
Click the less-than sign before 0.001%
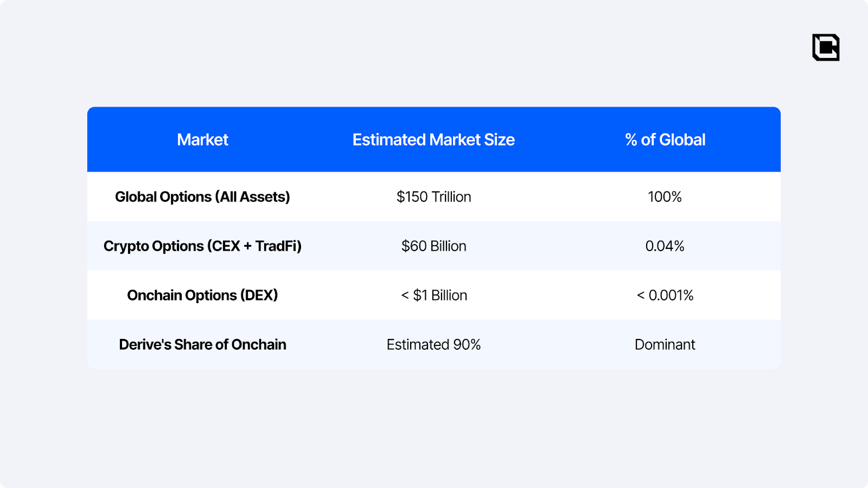pyautogui.click(x=641, y=296)
